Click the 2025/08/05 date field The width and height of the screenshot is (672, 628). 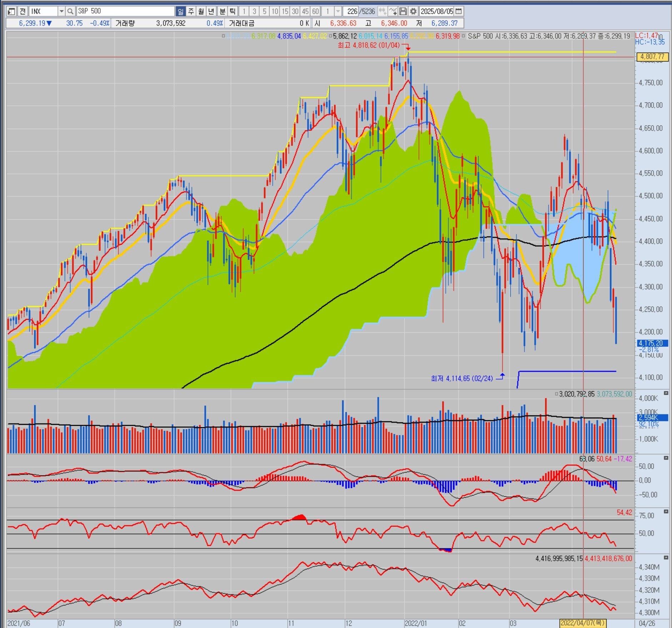(x=437, y=11)
